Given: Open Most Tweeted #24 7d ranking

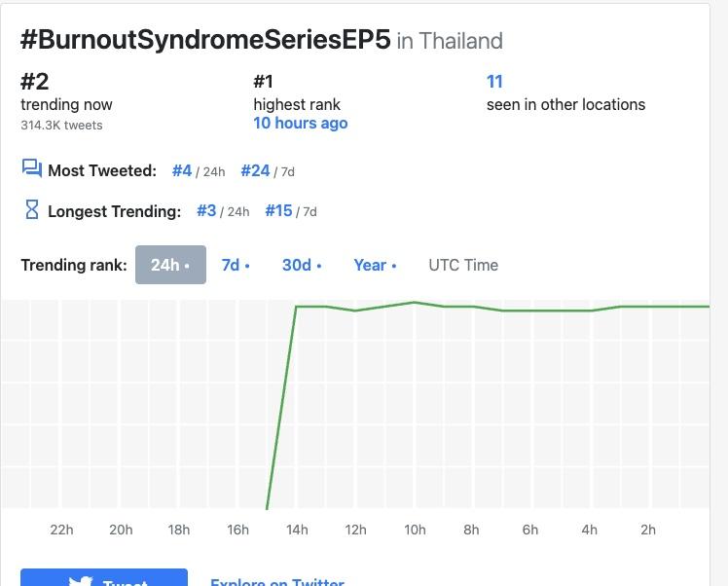Looking at the screenshot, I should click(x=255, y=170).
